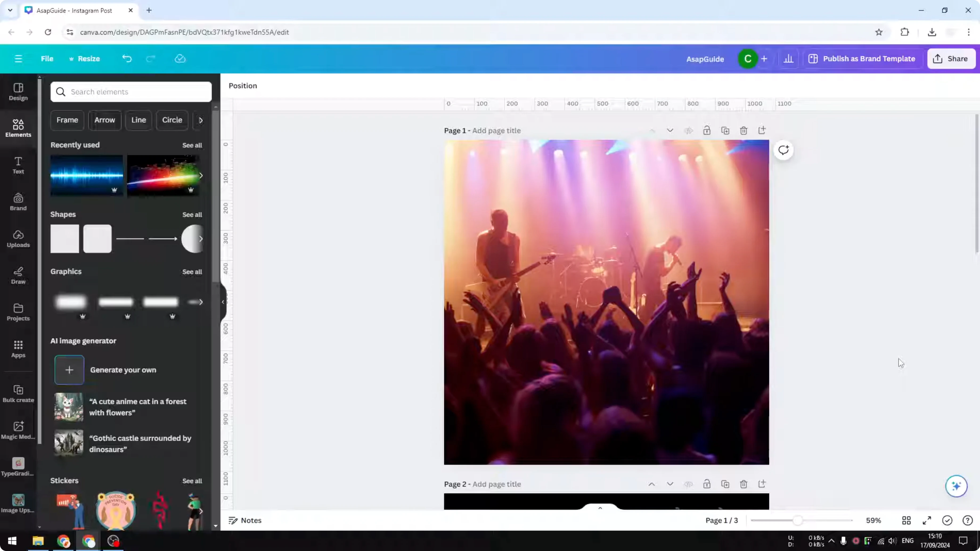
Task: Open the analytics bar chart icon
Action: [789, 59]
